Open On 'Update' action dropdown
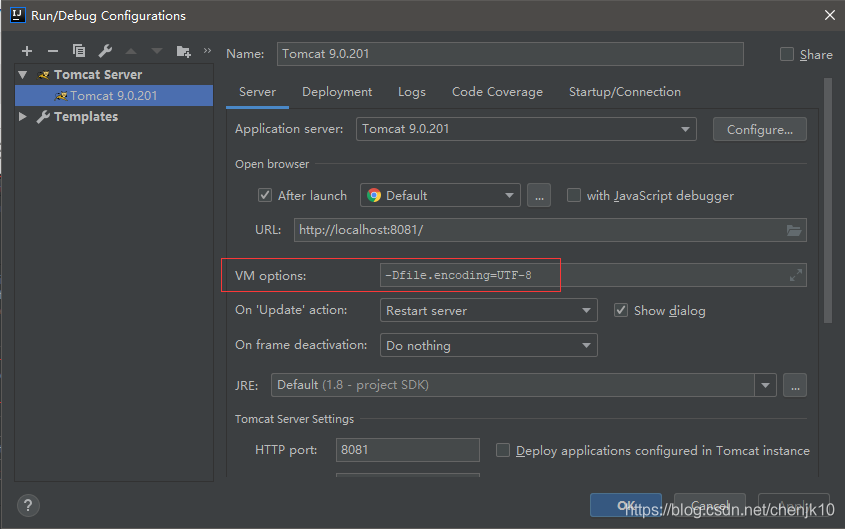845x529 pixels. (489, 310)
